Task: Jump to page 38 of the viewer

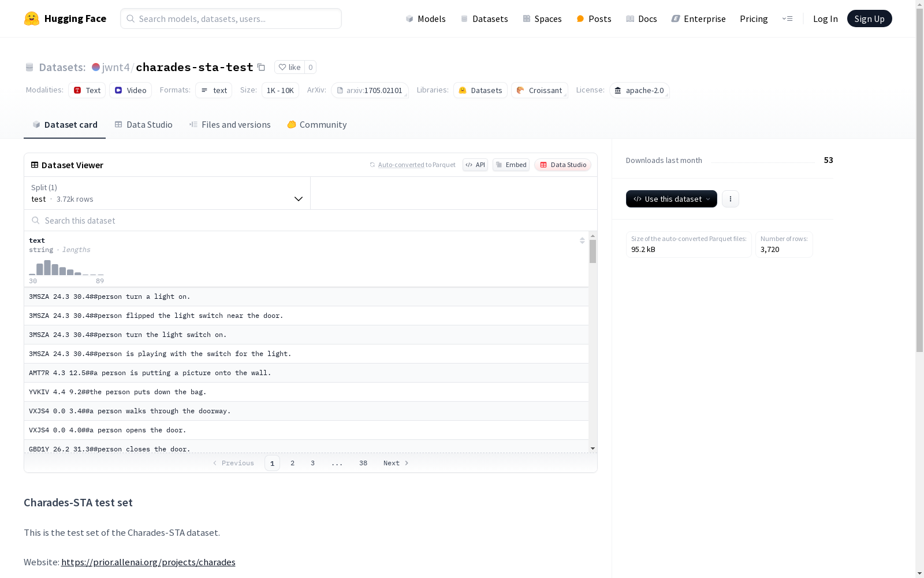Action: tap(363, 463)
